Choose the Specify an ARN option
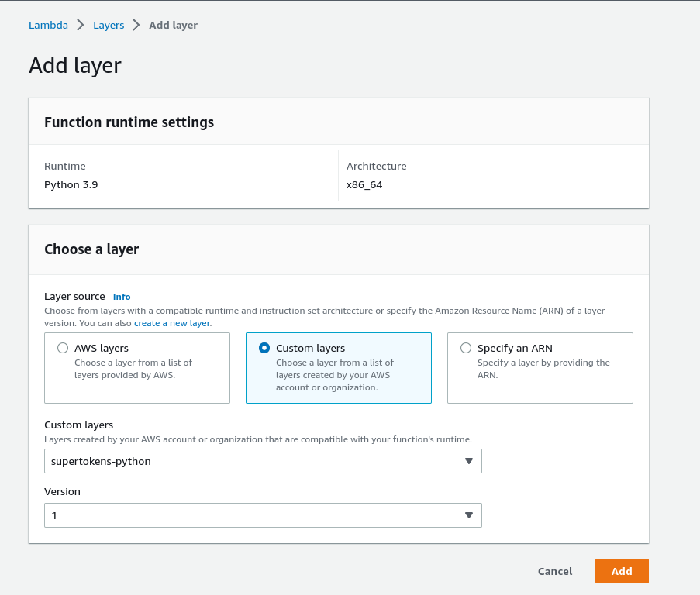Image resolution: width=700 pixels, height=595 pixels. [466, 348]
